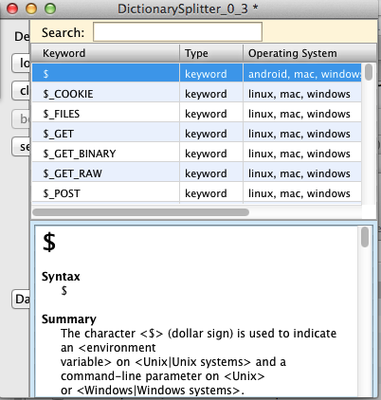Select the $_COOKIE row
The image size is (381, 400).
click(197, 94)
